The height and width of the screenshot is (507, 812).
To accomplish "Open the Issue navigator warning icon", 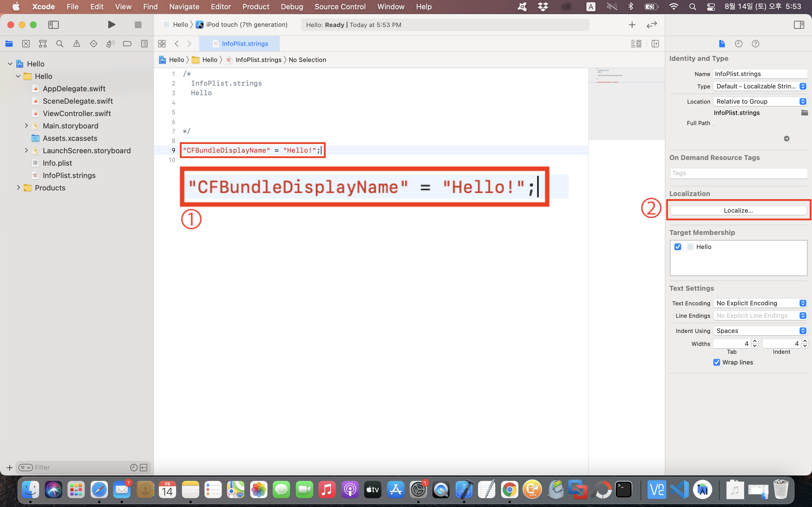I will (x=76, y=44).
